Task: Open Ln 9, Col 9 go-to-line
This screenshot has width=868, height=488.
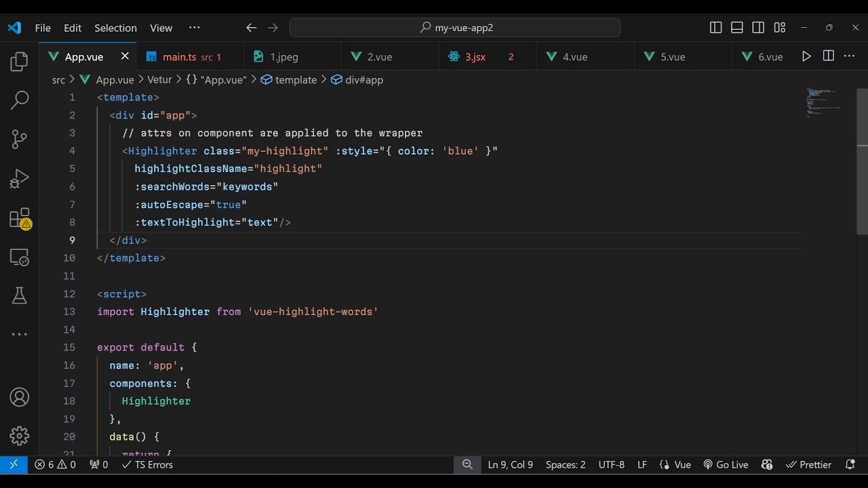Action: coord(510,464)
